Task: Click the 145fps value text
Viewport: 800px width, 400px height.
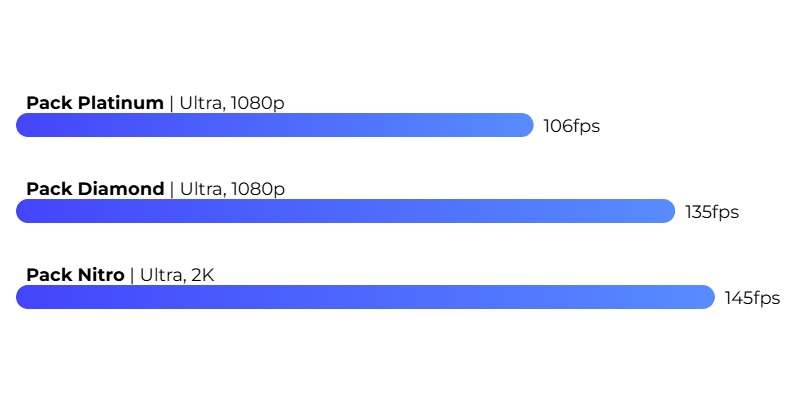Action: click(x=753, y=298)
